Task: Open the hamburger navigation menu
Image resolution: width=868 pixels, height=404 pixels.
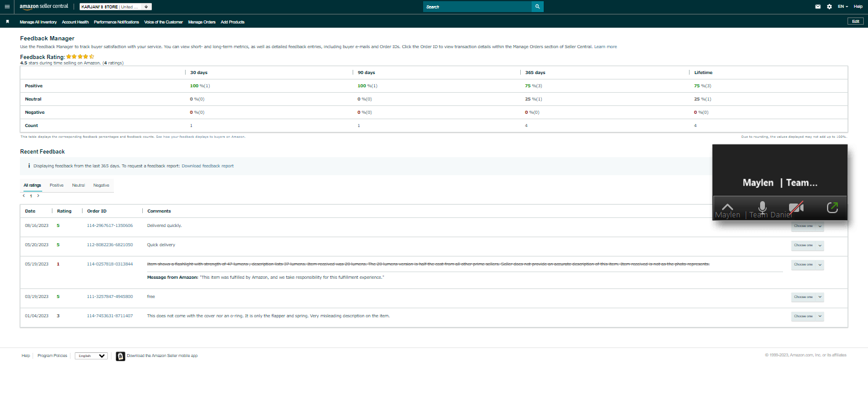Action: [7, 7]
